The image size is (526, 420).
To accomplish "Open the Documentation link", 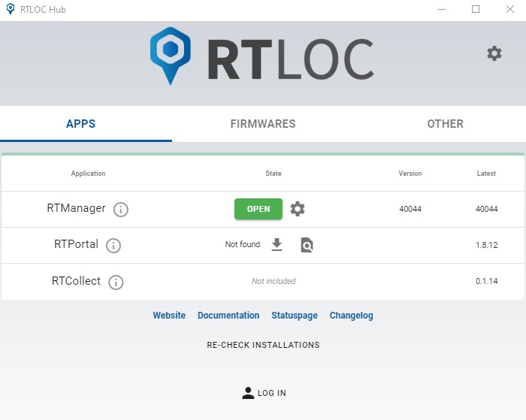I will point(228,316).
